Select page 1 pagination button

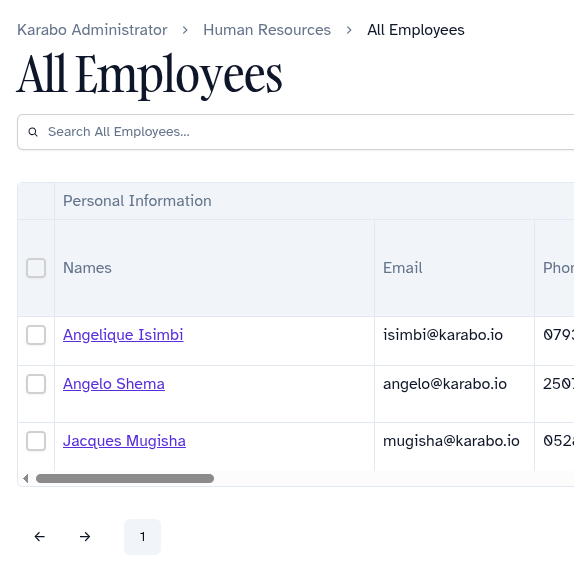[142, 537]
